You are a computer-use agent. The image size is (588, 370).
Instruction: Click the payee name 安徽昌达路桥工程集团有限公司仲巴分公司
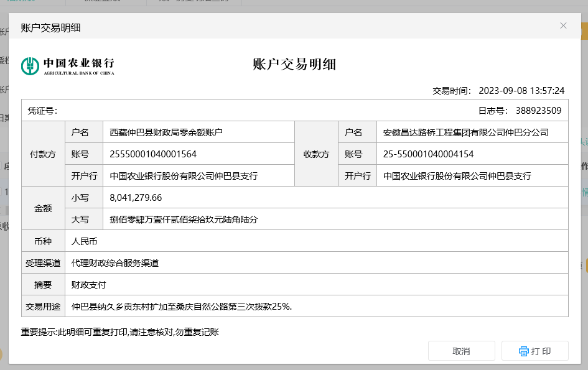tap(465, 132)
